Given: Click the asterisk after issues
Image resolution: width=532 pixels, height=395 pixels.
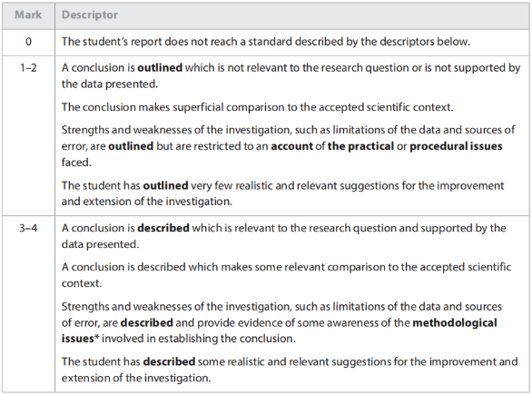Looking at the screenshot, I should 96,338.
